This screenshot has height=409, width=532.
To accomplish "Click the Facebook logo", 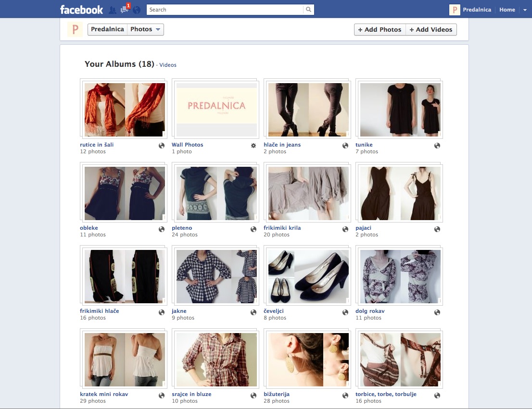I will pyautogui.click(x=81, y=10).
